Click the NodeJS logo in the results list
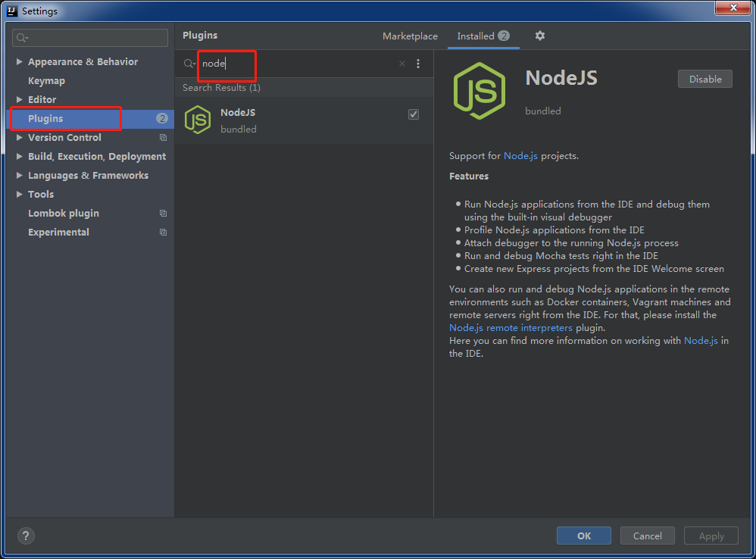 click(x=198, y=120)
